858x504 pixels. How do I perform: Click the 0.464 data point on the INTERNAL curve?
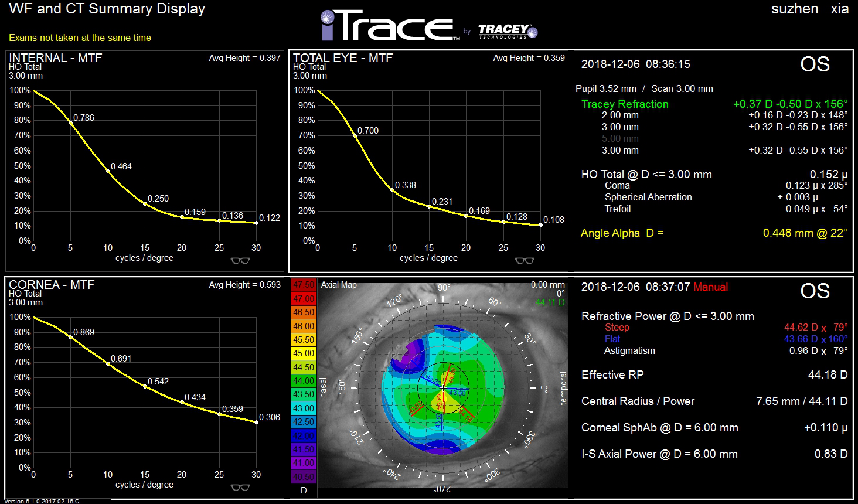108,171
